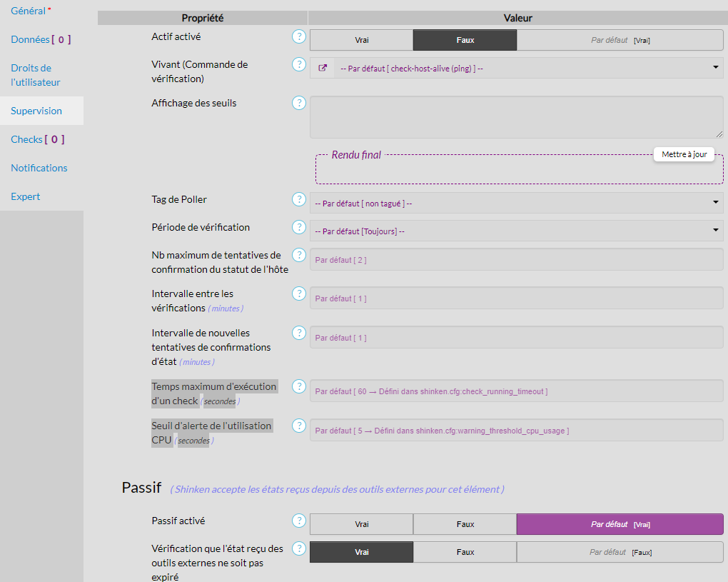
Task: Reset Actif activé to Par défaut
Action: 620,40
